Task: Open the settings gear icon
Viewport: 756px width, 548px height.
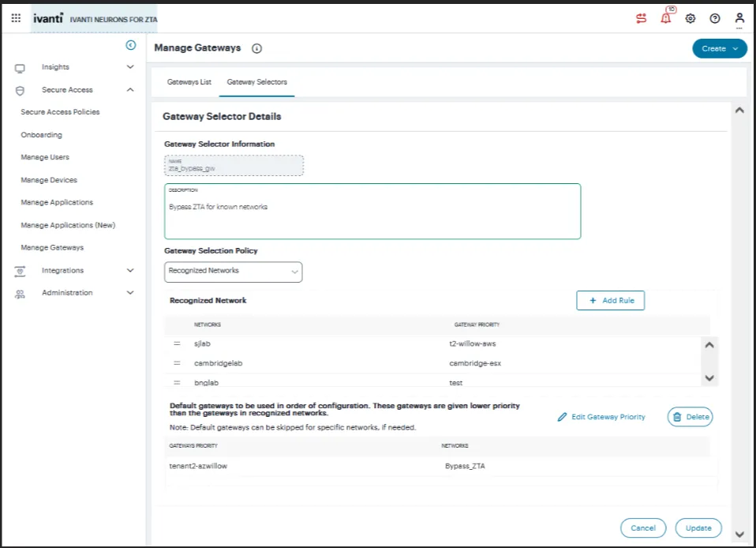Action: click(691, 18)
